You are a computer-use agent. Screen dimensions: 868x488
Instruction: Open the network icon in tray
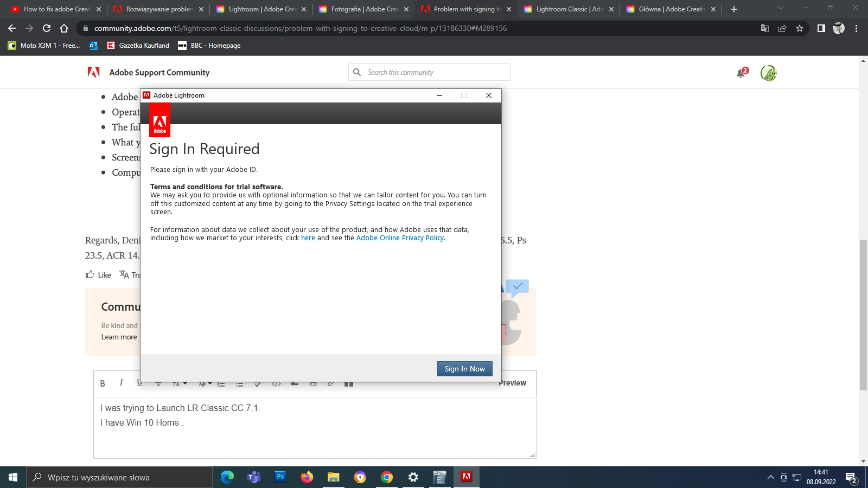797,477
